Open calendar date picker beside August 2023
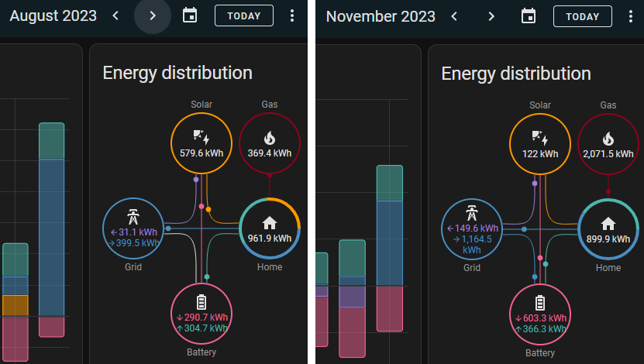 [x=190, y=15]
